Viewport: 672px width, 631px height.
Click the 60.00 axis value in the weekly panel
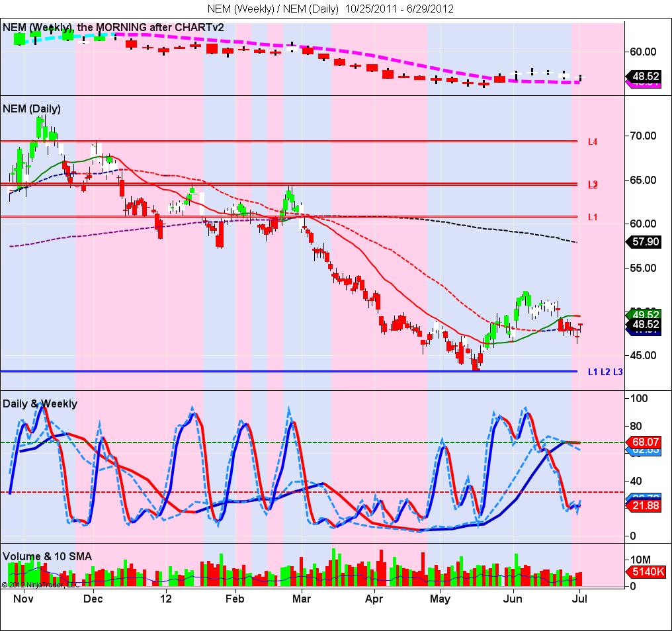click(643, 52)
